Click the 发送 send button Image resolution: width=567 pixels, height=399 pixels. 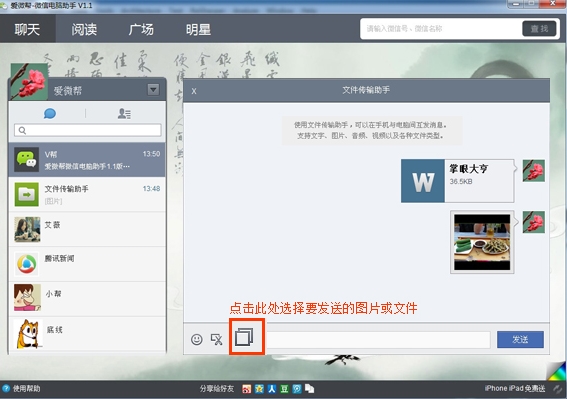520,339
